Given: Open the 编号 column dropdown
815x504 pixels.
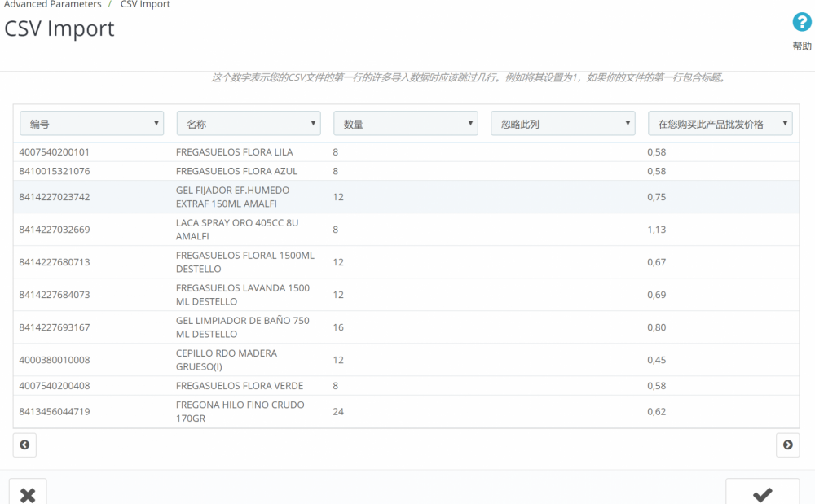Looking at the screenshot, I should click(x=92, y=124).
